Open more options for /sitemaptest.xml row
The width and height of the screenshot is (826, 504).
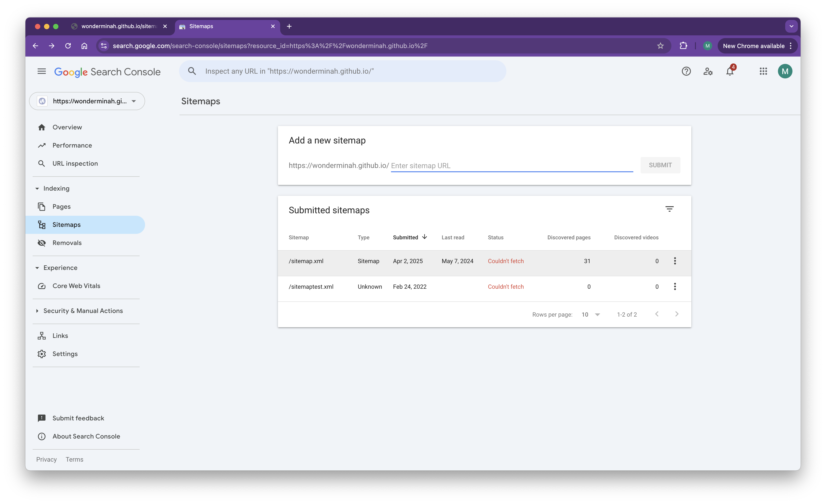coord(675,286)
